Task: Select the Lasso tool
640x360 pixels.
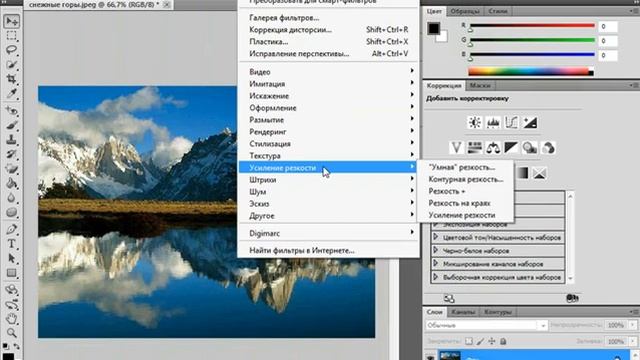Action: pyautogui.click(x=11, y=50)
